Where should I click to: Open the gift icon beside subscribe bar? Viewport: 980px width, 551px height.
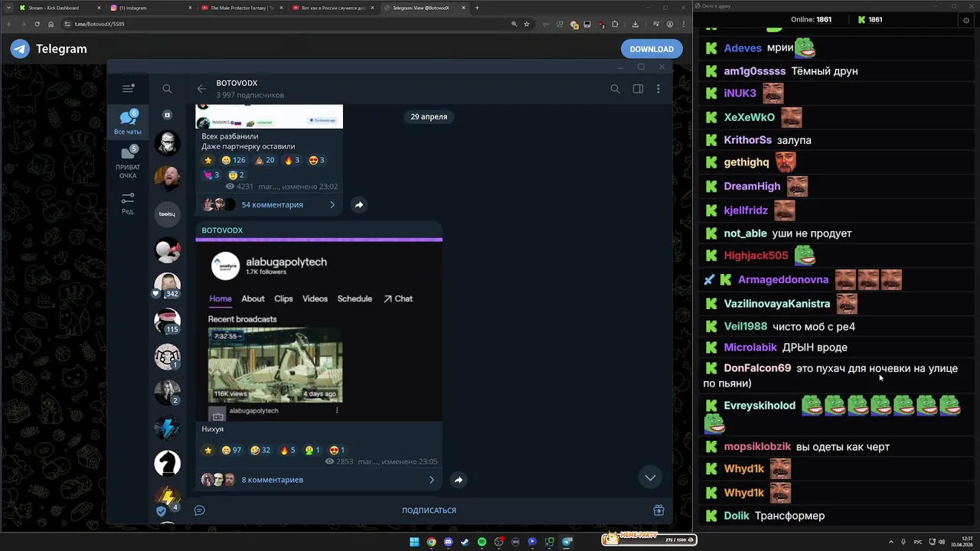point(658,510)
